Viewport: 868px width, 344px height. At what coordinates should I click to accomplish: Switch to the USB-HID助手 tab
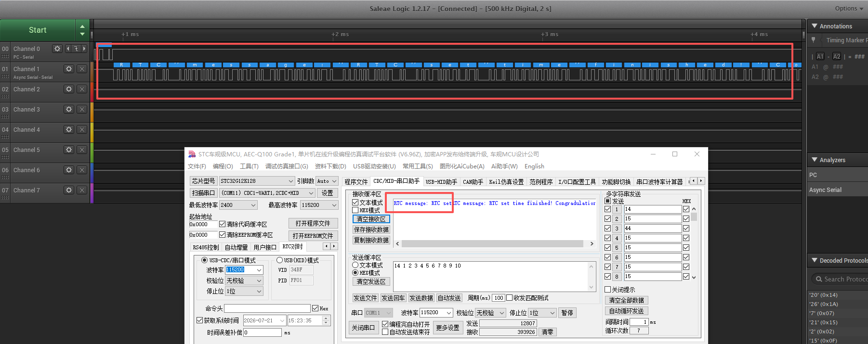(x=441, y=182)
